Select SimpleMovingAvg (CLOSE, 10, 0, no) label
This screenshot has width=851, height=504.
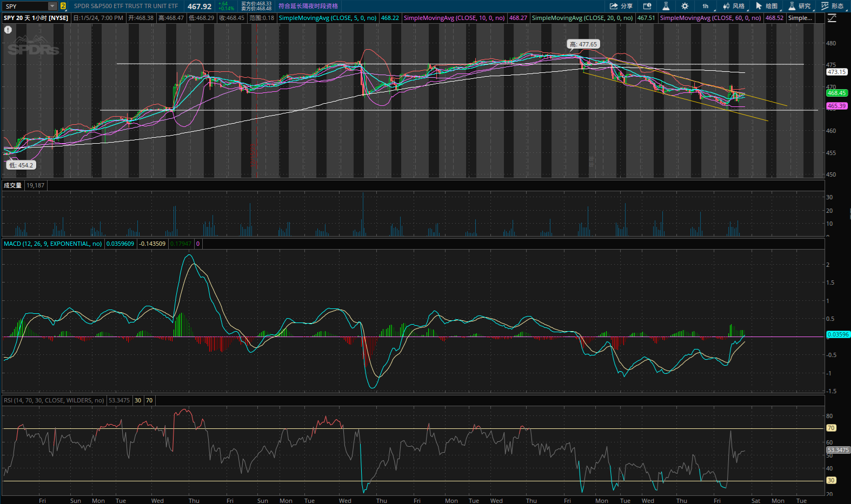(x=454, y=18)
